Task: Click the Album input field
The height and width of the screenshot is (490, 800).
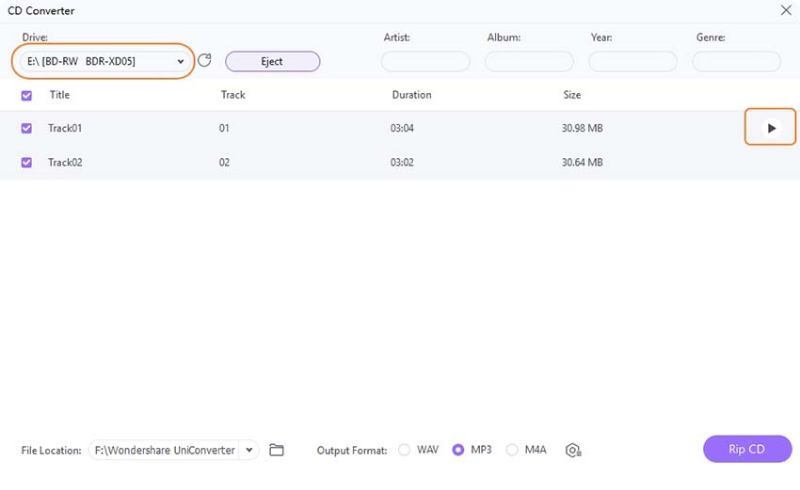Action: click(x=529, y=62)
